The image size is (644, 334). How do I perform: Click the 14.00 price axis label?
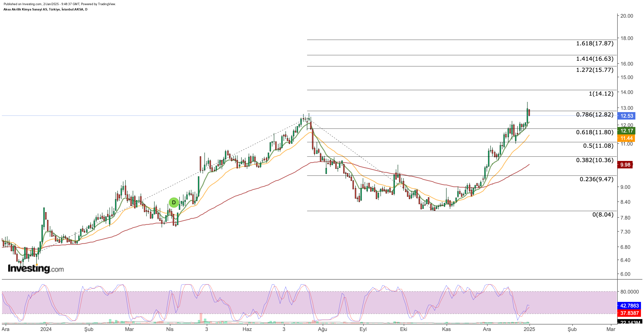(627, 92)
